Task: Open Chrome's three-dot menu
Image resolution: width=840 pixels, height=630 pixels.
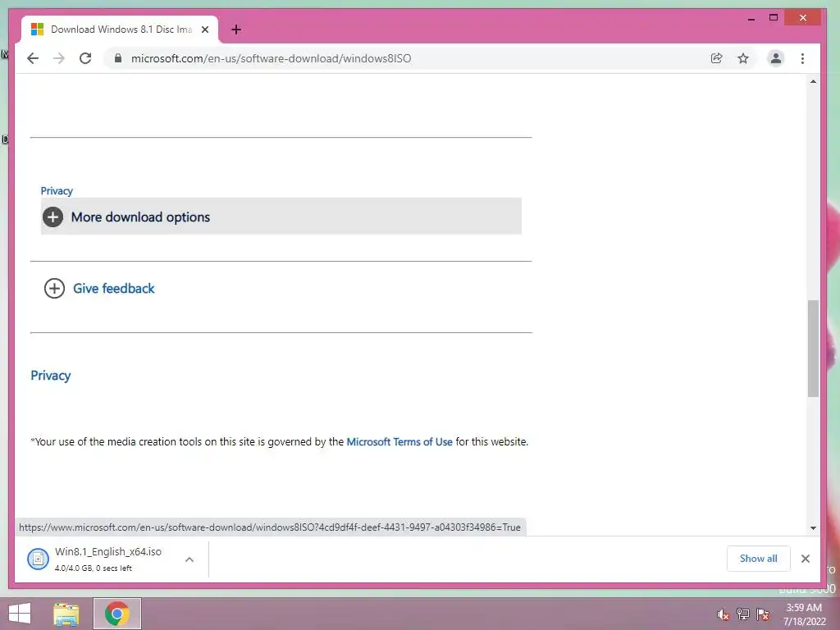Action: [x=802, y=58]
